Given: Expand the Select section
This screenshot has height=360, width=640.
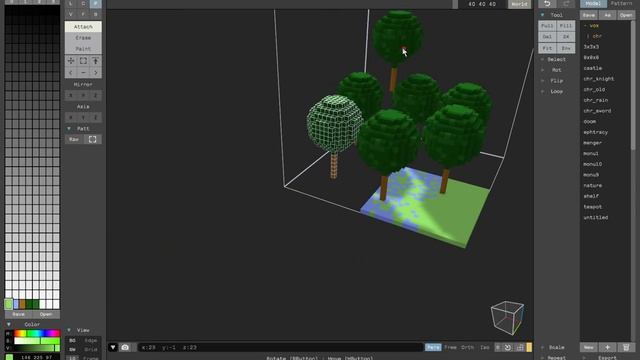Looking at the screenshot, I should 542,60.
